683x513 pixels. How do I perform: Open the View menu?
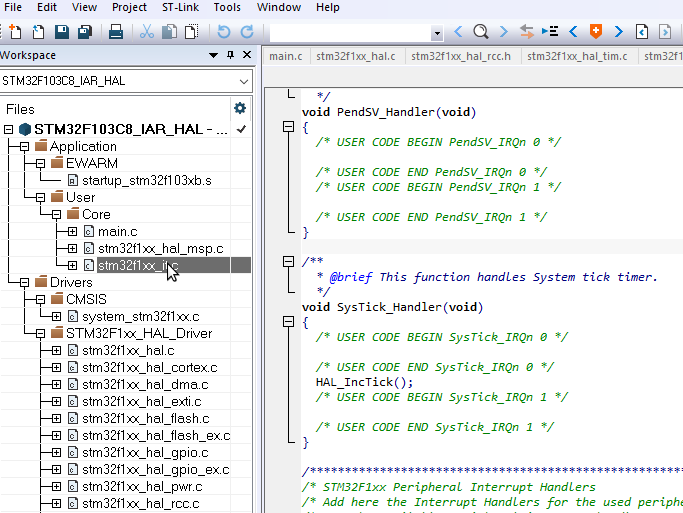point(84,7)
